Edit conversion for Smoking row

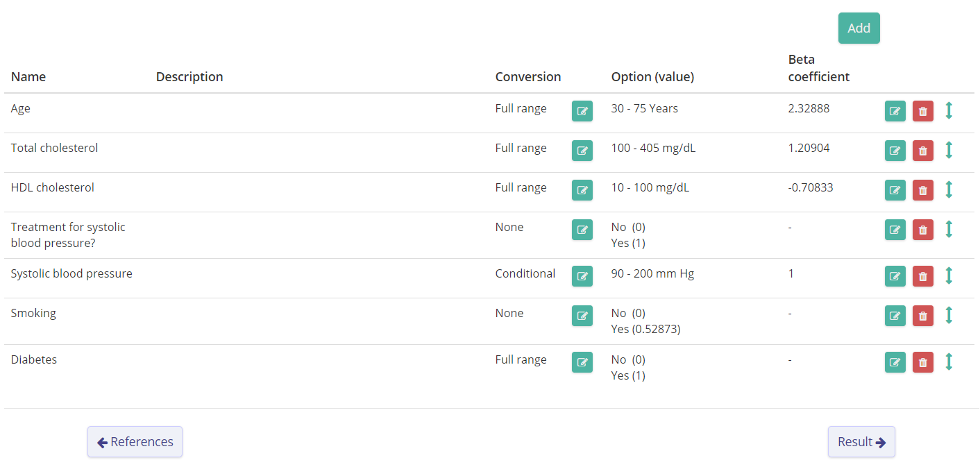click(582, 316)
